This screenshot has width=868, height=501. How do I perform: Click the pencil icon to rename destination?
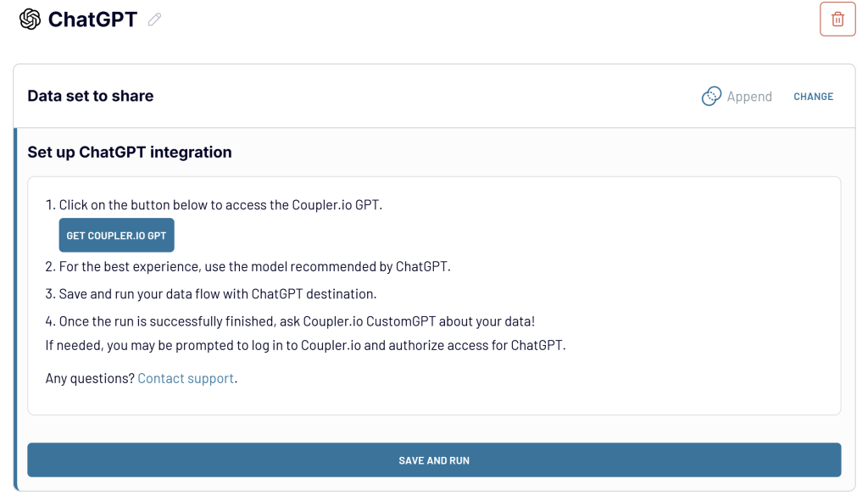coord(154,19)
